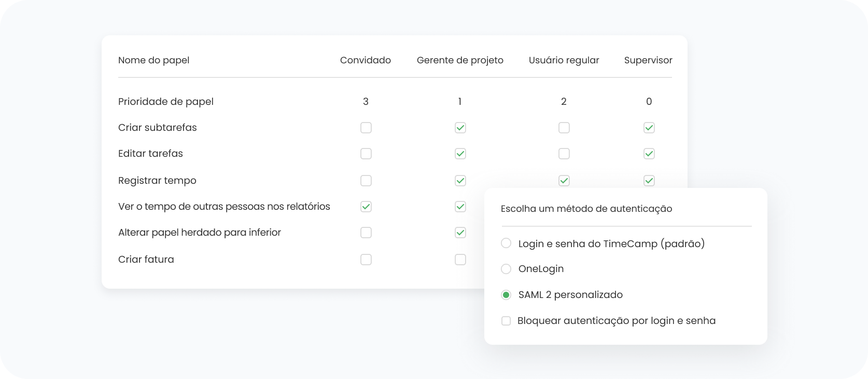Uncheck 'Editar tarefas' for Supervisor

coord(649,154)
